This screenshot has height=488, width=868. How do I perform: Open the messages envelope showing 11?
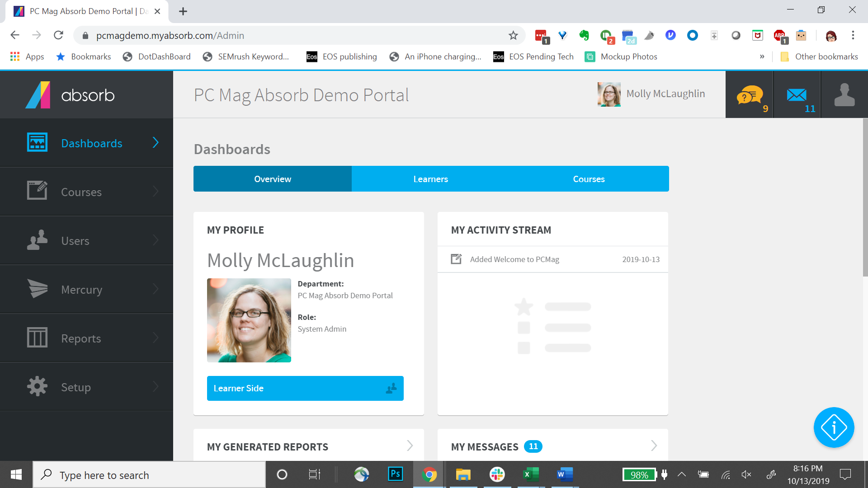click(797, 94)
